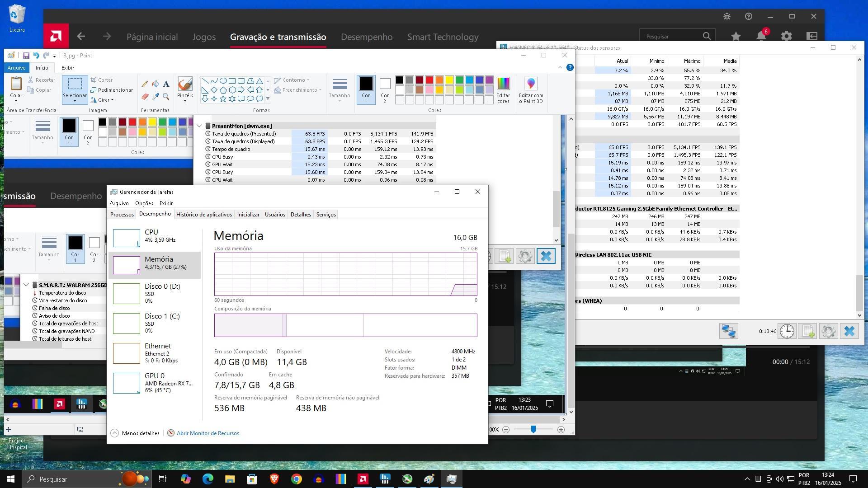This screenshot has width=868, height=488.
Task: Click the AMD Software favorites star icon
Action: tap(736, 36)
